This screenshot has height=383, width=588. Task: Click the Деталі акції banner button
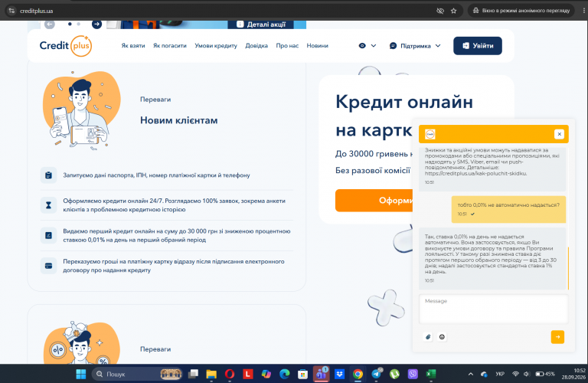261,25
